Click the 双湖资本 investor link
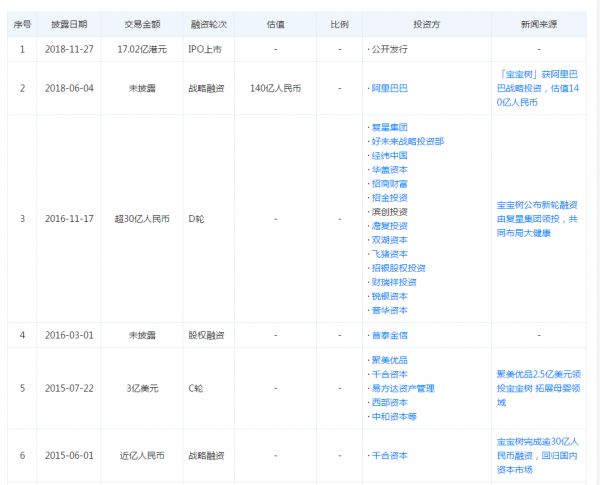Image resolution: width=600 pixels, height=485 pixels. point(392,242)
